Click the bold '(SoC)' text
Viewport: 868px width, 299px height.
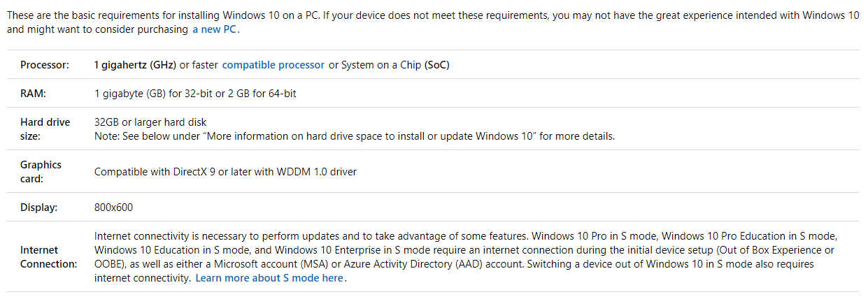click(437, 65)
